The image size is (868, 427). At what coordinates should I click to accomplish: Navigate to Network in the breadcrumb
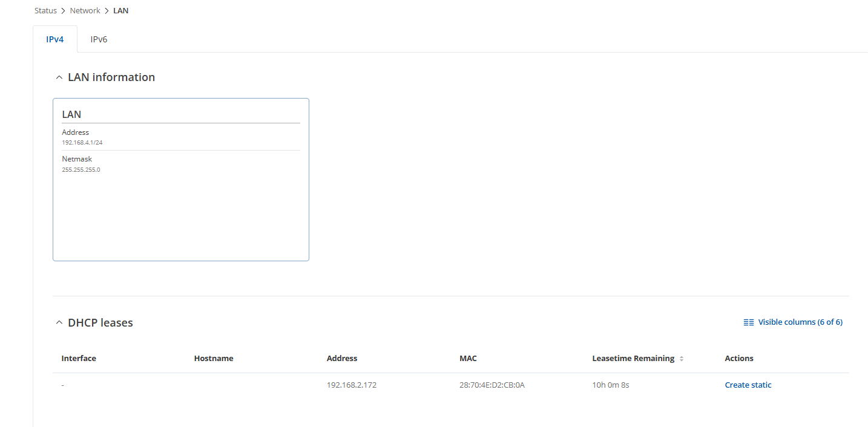click(x=85, y=11)
